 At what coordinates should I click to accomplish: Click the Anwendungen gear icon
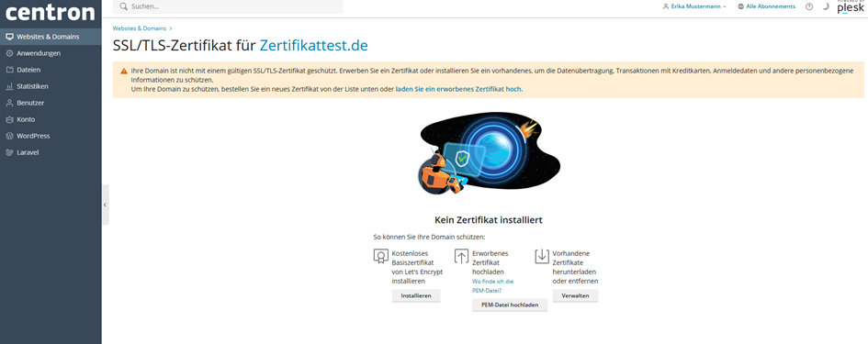click(x=9, y=53)
